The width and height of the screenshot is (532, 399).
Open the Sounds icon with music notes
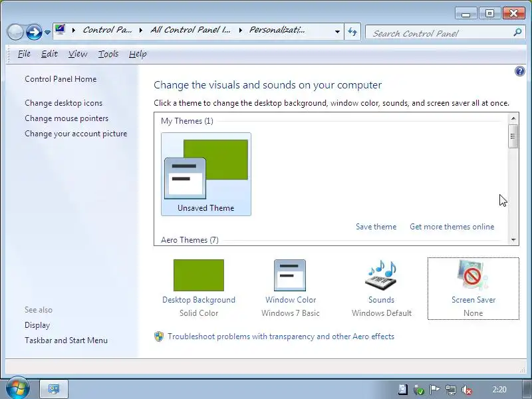[x=381, y=275]
